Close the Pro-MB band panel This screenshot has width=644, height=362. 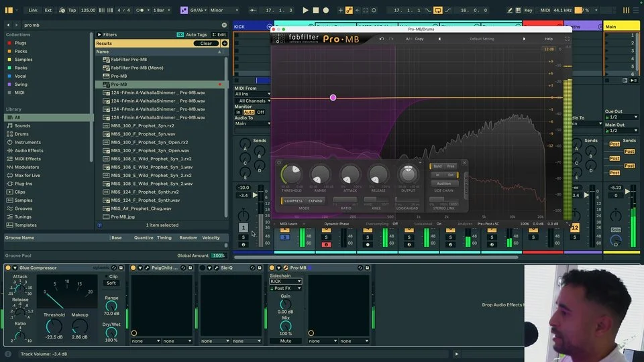click(464, 163)
